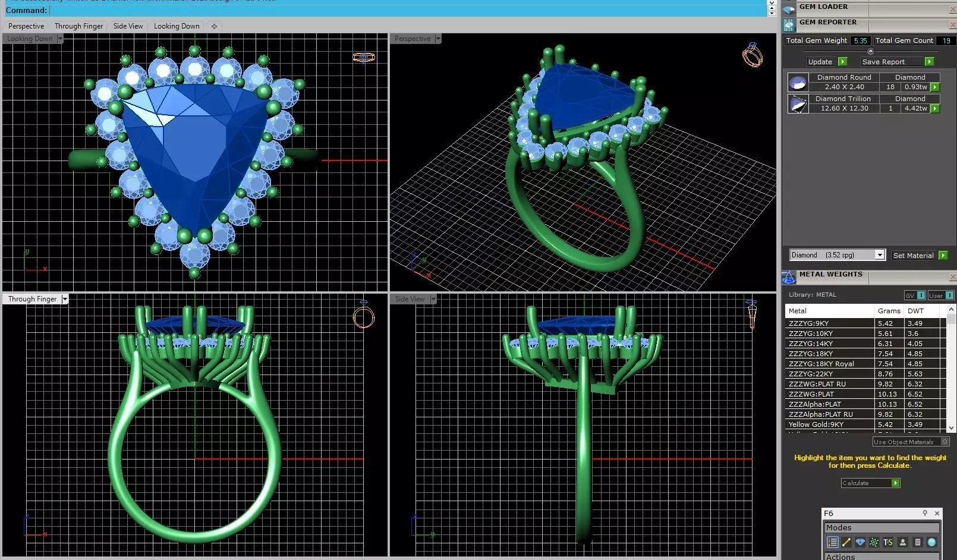Screen dimensions: 957x560
Task: Close the Gem Loader panel
Action: tap(952, 10)
